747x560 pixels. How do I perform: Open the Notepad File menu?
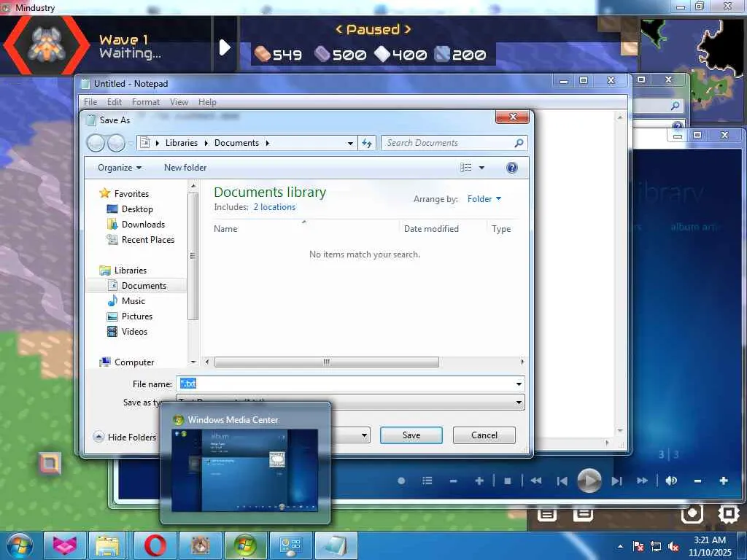(x=90, y=102)
